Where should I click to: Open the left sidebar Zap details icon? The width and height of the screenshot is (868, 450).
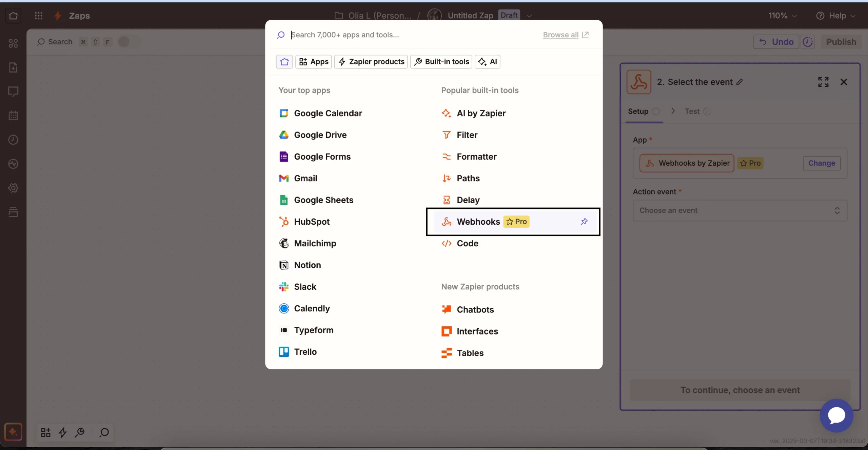pyautogui.click(x=13, y=67)
